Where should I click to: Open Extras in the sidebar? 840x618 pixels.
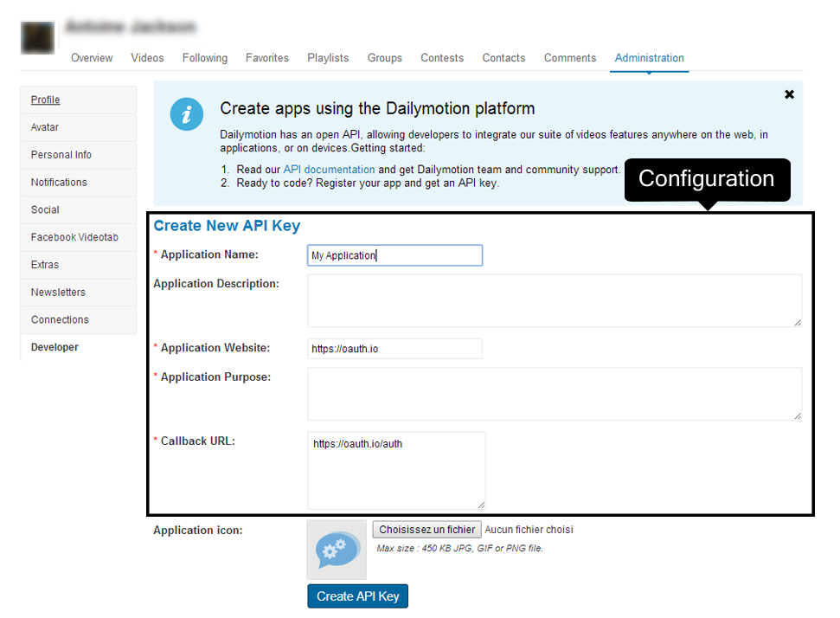pyautogui.click(x=78, y=265)
